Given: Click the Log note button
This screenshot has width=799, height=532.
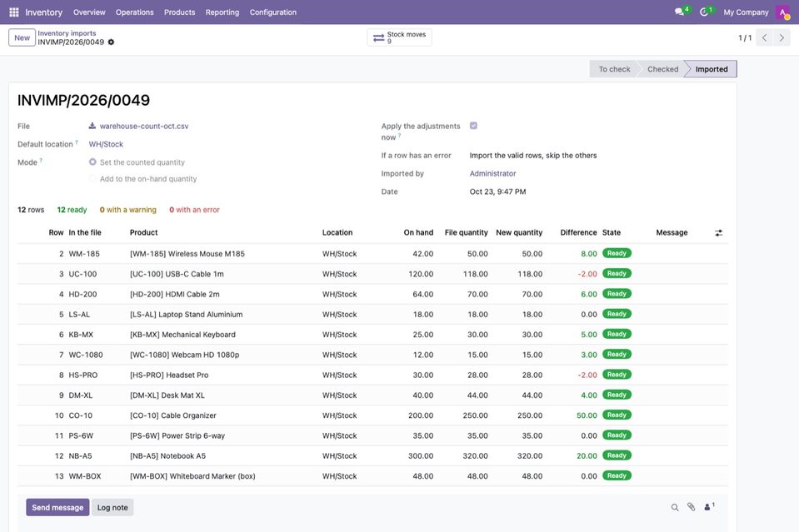Looking at the screenshot, I should click(x=112, y=508).
